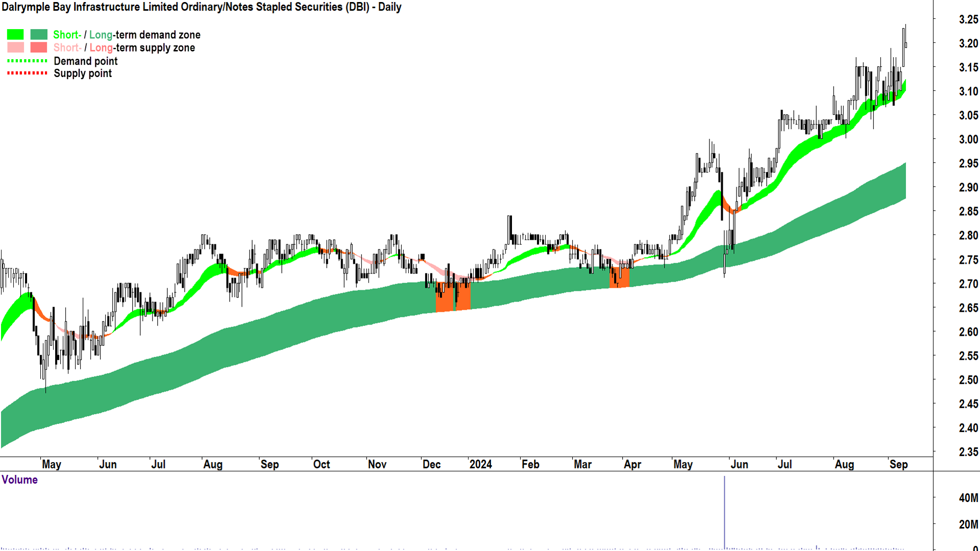This screenshot has width=980, height=551.
Task: Click the tall volume spike bar
Action: 724,512
